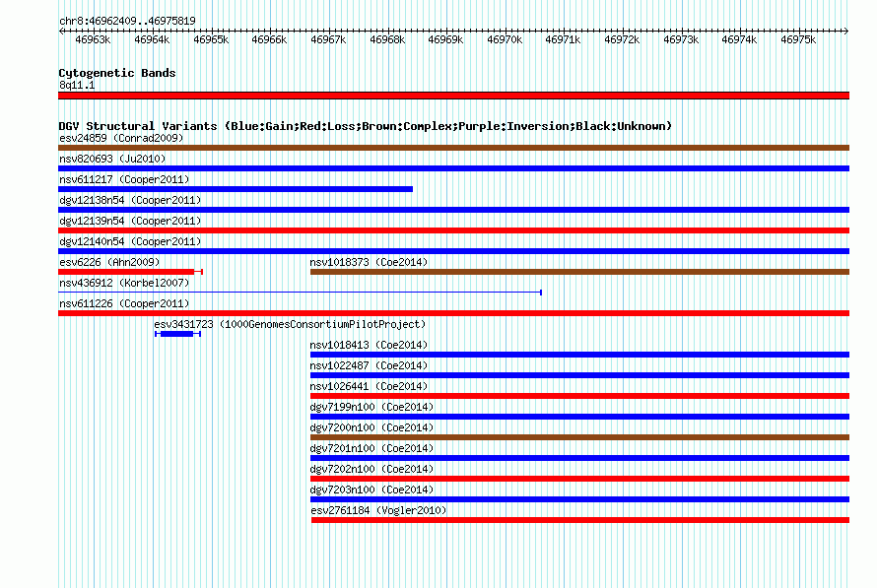Image resolution: width=877 pixels, height=588 pixels.
Task: Click the brown dgv7200n100 complex bar
Action: (580, 437)
